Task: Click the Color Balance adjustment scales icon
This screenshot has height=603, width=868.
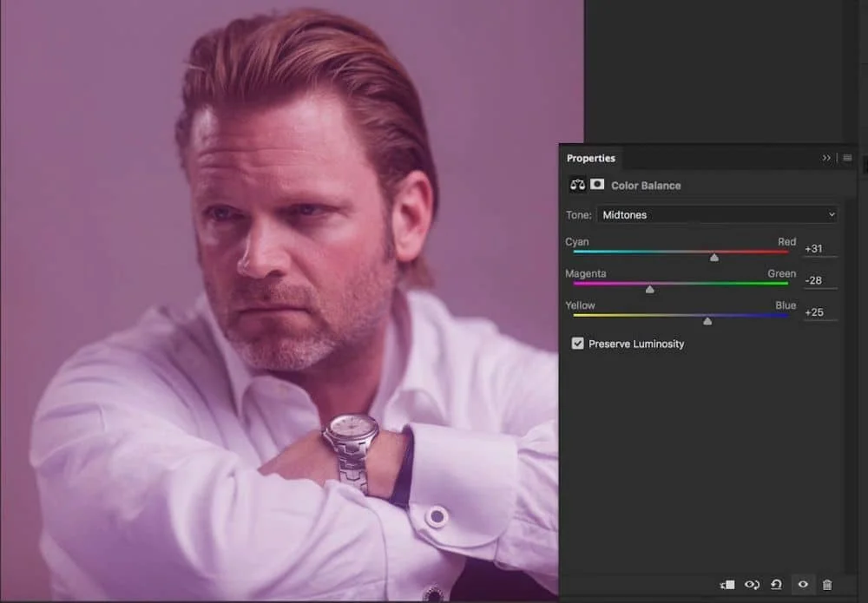Action: click(577, 185)
